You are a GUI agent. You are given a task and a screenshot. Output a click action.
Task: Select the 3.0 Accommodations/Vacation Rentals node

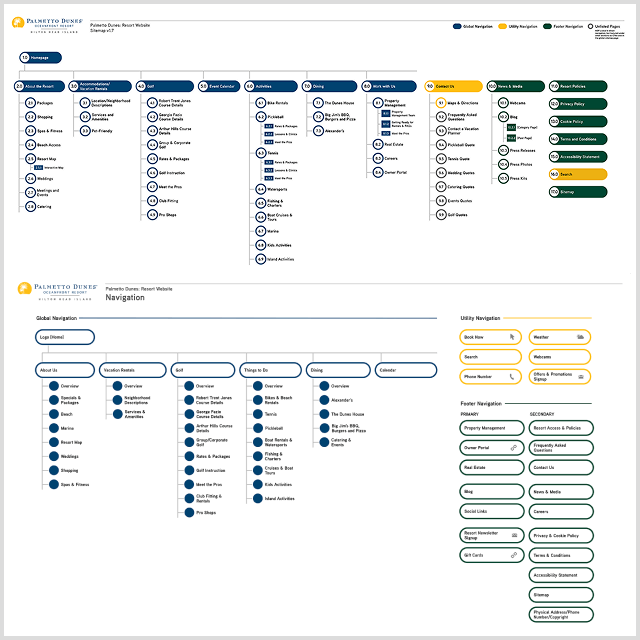point(100,86)
